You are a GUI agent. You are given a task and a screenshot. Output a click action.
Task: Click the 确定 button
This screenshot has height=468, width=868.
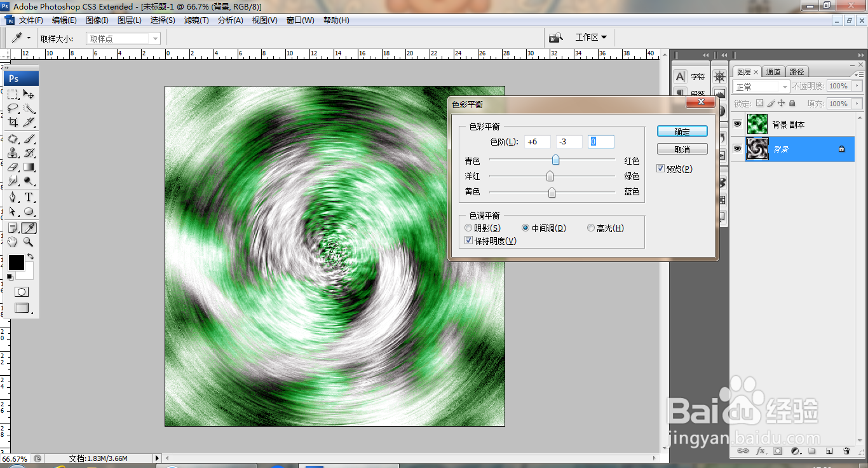coord(682,132)
